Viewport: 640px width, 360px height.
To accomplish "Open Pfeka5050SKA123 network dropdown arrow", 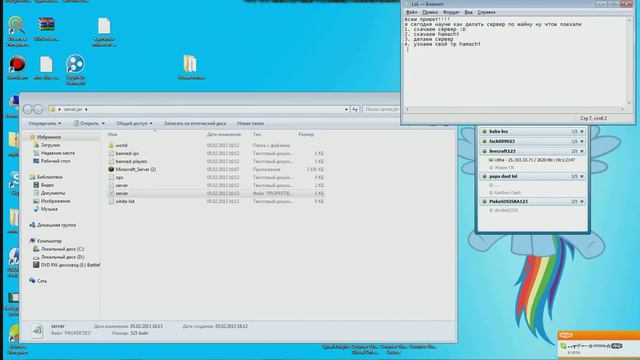I will (x=582, y=202).
